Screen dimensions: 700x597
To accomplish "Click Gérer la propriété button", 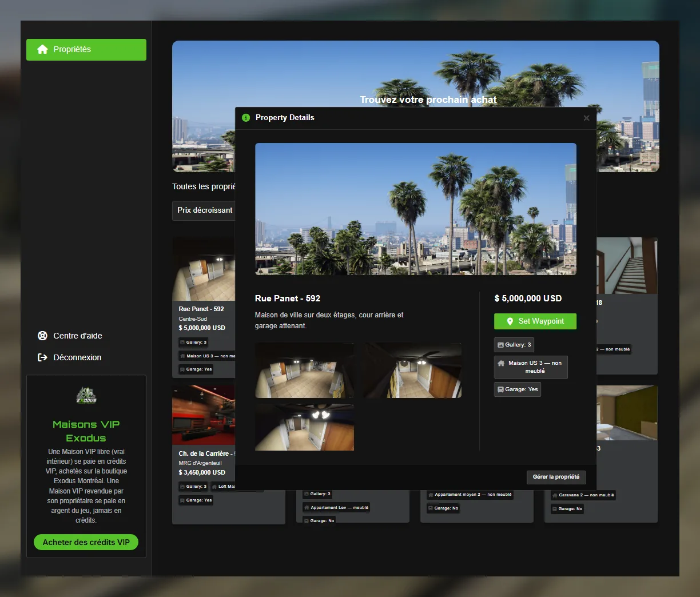I will click(556, 477).
